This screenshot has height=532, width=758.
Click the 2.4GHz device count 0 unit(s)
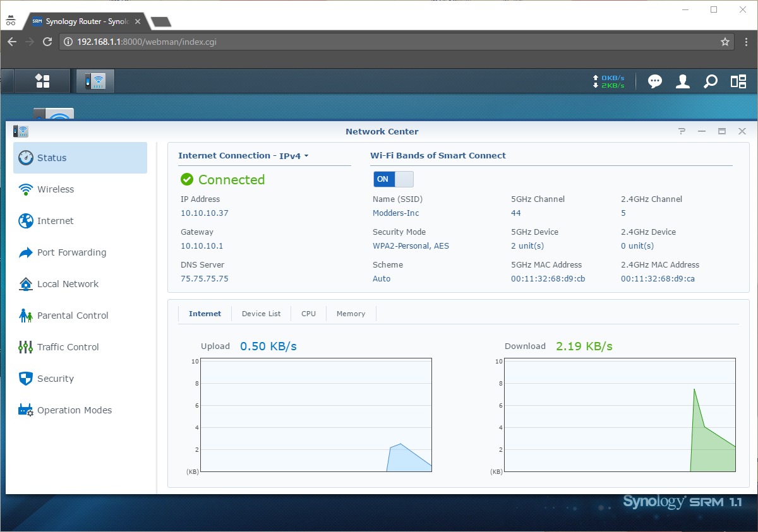[637, 246]
